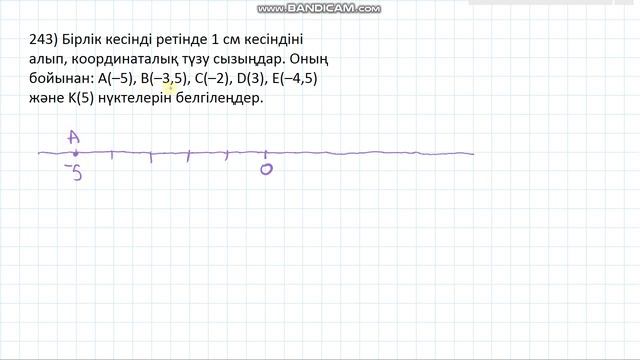
Task: Click "1 см" in the first line
Action: 226,40
